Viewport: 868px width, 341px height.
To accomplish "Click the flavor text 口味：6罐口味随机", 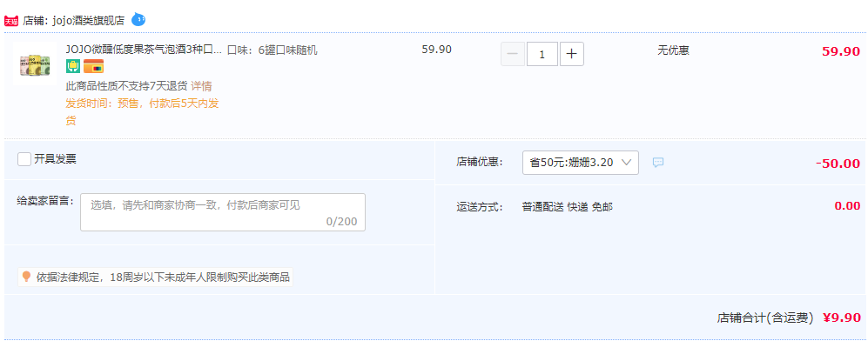I will (x=273, y=50).
